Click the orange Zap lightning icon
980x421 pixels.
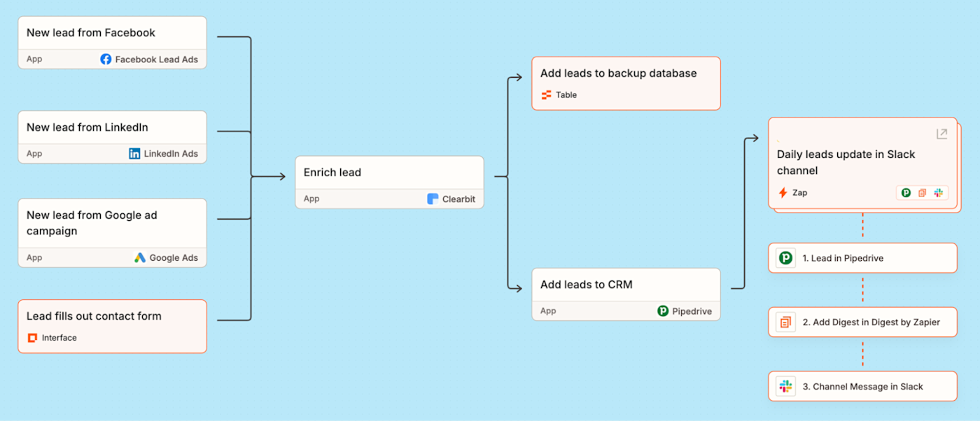(783, 193)
